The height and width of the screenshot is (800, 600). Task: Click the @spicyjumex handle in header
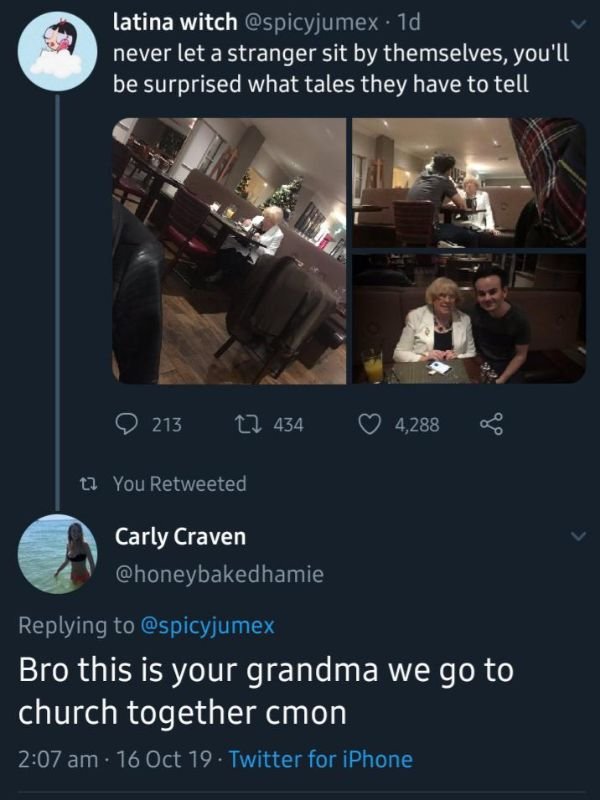point(312,22)
